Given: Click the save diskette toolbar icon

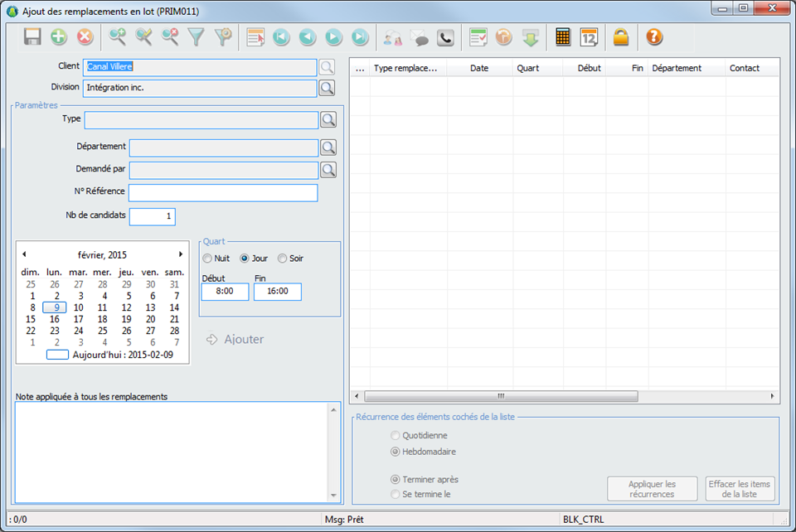Looking at the screenshot, I should 32,36.
